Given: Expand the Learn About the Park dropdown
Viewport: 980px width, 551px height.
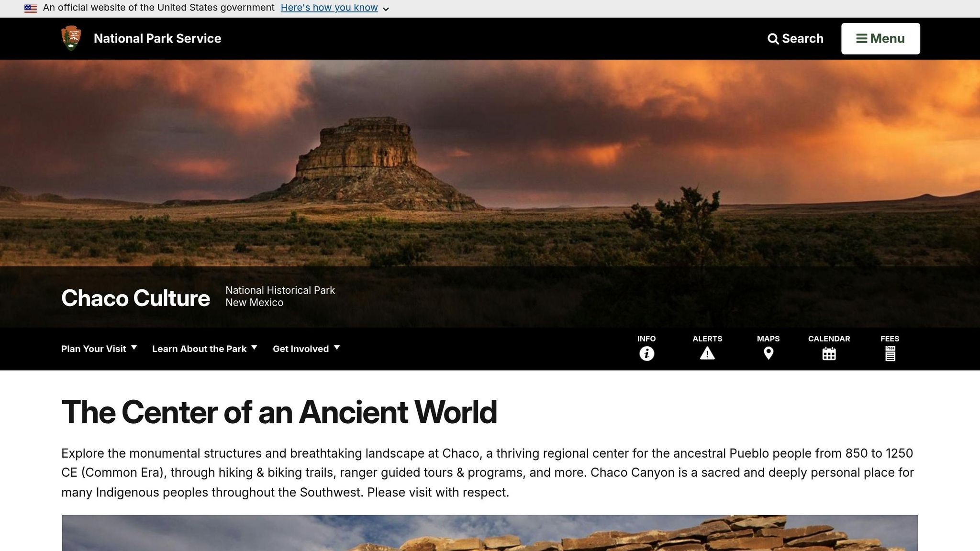Looking at the screenshot, I should pos(205,349).
